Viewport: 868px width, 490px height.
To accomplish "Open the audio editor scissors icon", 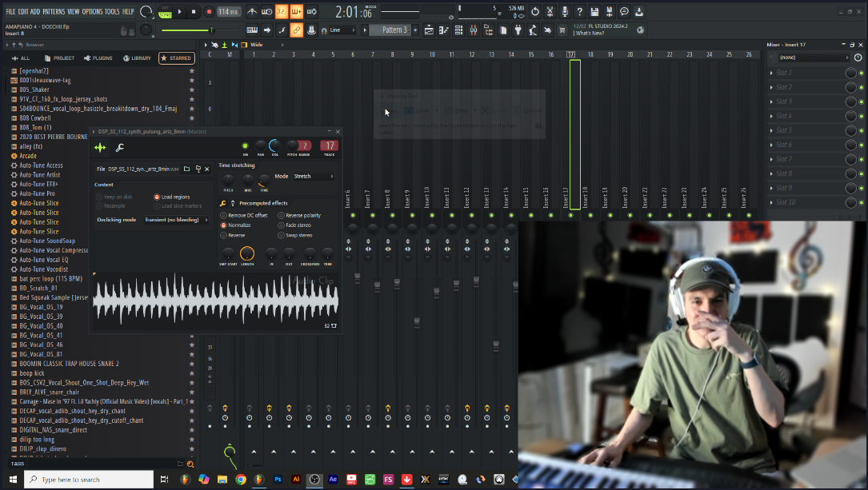I will coord(550,12).
